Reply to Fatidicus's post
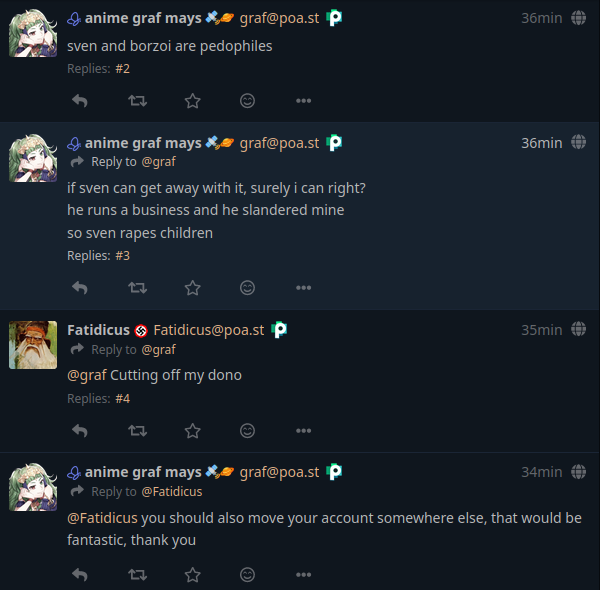 (x=81, y=430)
